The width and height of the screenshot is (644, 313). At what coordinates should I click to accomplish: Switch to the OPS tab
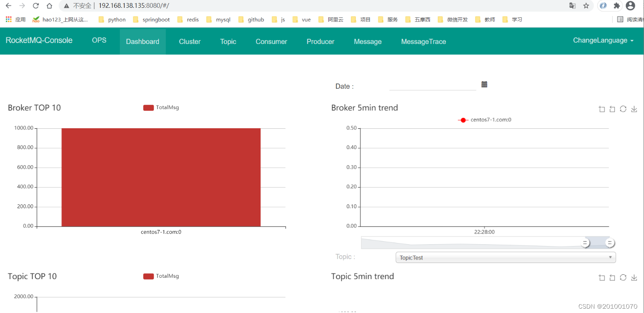point(99,40)
